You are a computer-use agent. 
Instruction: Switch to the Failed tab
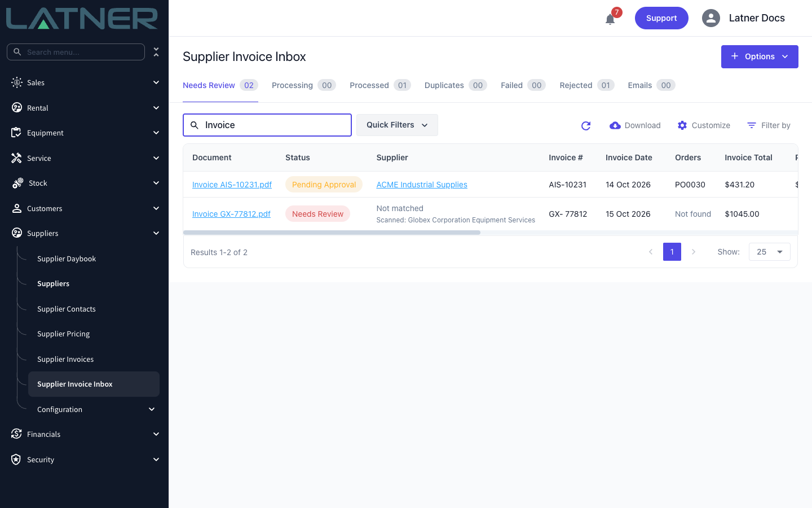click(x=523, y=85)
